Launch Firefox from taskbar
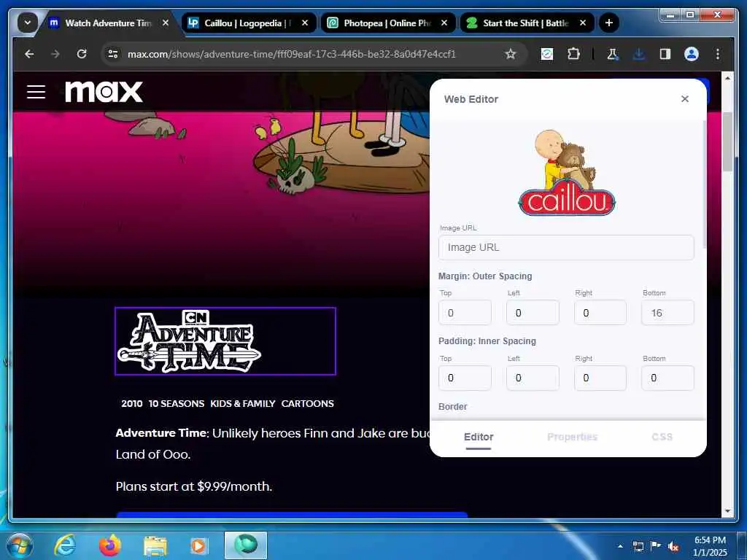 (110, 545)
